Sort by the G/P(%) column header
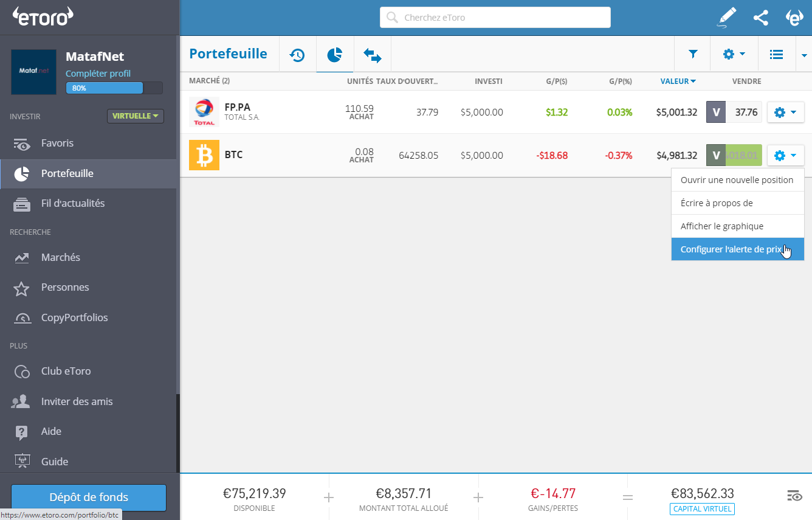 tap(621, 81)
